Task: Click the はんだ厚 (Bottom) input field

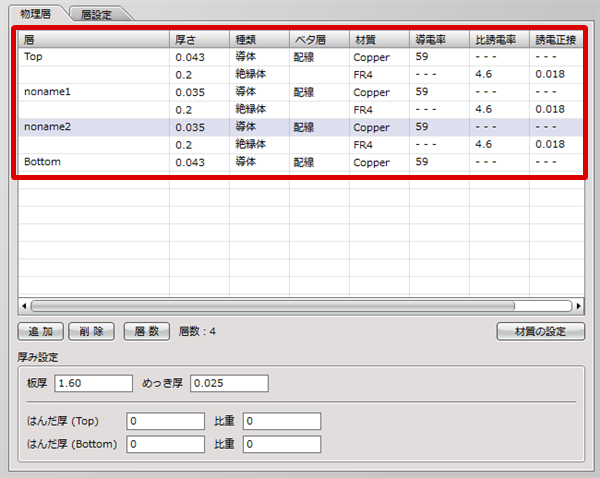Action: pos(166,444)
